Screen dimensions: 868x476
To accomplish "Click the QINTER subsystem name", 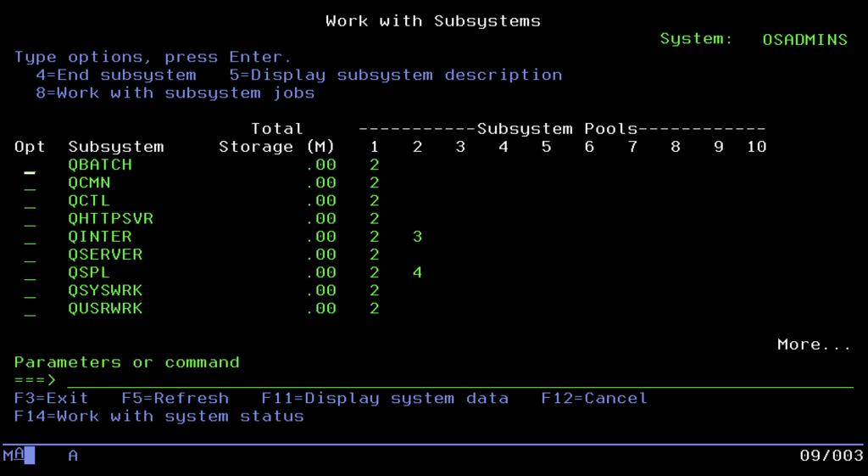I will (100, 237).
